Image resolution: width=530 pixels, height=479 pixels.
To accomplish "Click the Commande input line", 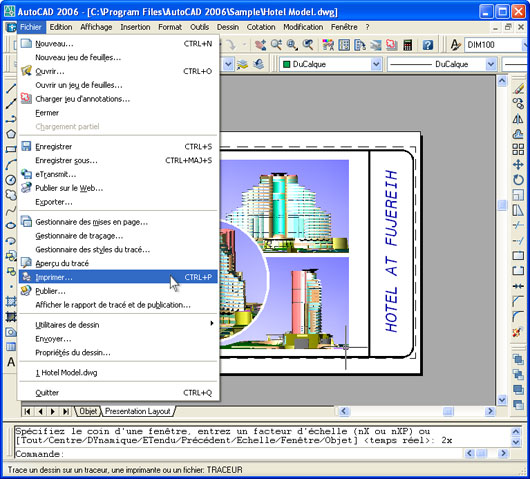I will [x=238, y=454].
